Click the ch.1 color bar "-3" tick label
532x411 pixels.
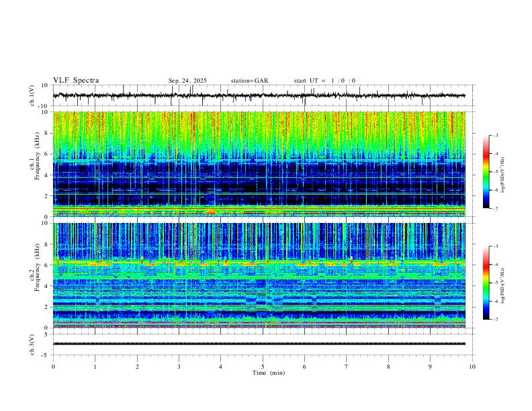(496, 135)
